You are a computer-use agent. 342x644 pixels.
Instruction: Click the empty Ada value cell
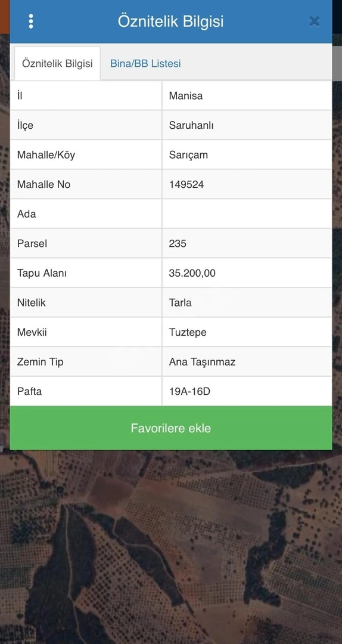(x=247, y=214)
